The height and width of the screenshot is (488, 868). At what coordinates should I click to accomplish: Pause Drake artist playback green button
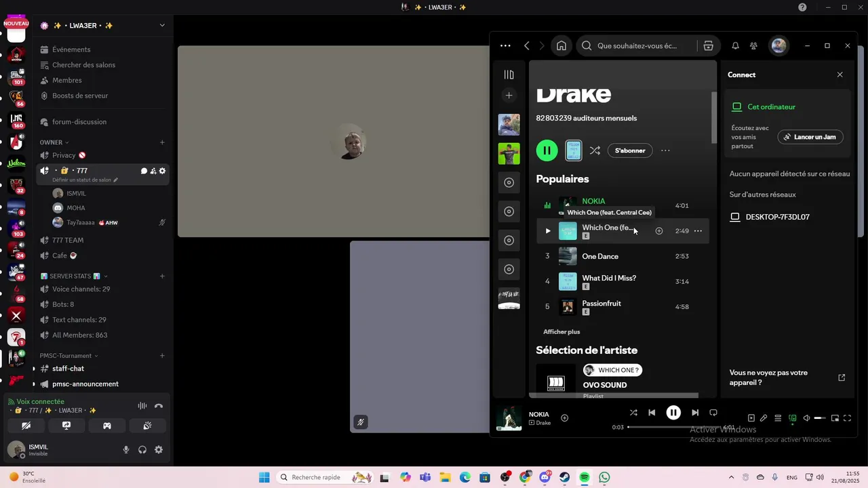click(547, 150)
